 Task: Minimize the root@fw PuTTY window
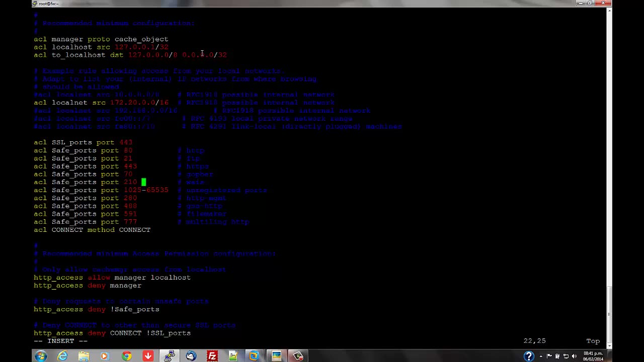tap(581, 3)
